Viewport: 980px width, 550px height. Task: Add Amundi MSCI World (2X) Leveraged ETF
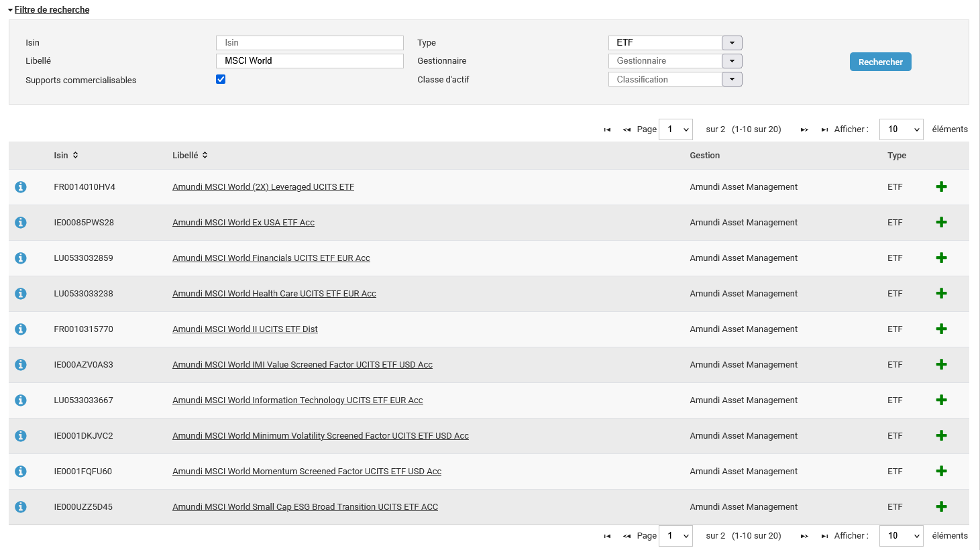point(941,187)
